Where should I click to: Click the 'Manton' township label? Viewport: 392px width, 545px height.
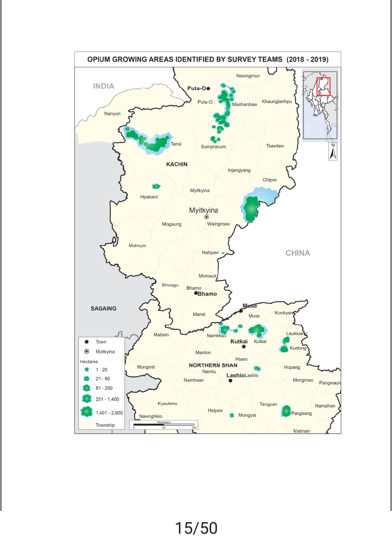[203, 353]
